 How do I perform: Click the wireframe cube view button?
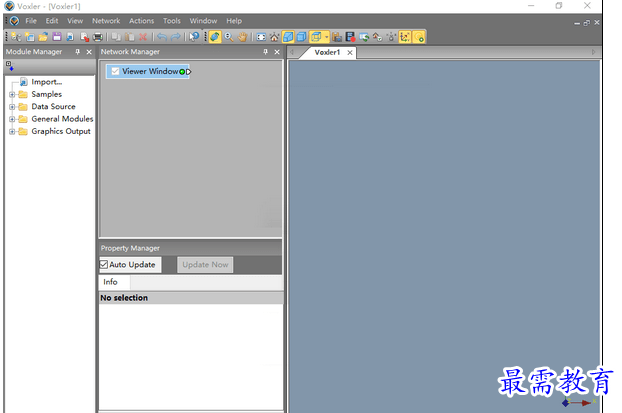(x=316, y=37)
